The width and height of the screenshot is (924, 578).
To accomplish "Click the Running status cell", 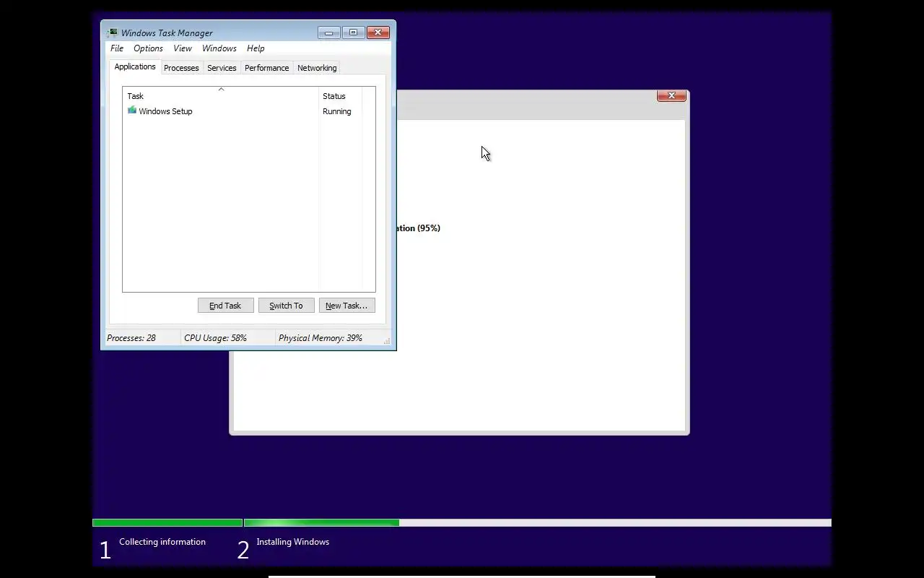I will coord(337,111).
